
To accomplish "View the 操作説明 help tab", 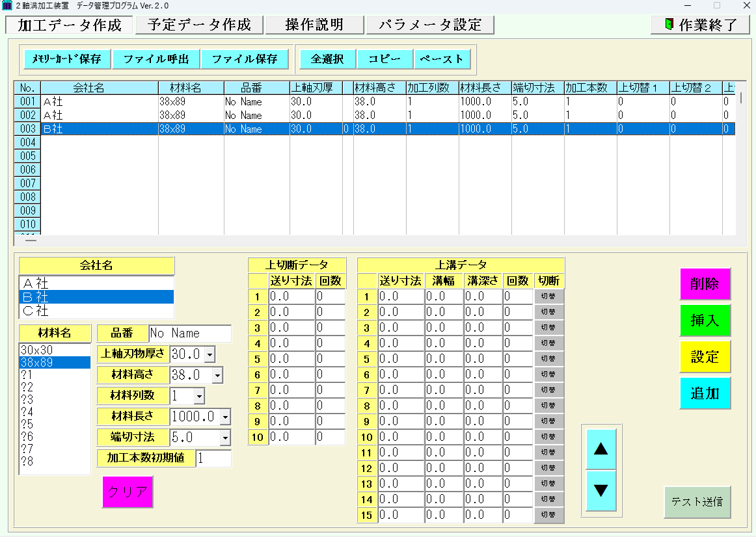I will tap(315, 25).
